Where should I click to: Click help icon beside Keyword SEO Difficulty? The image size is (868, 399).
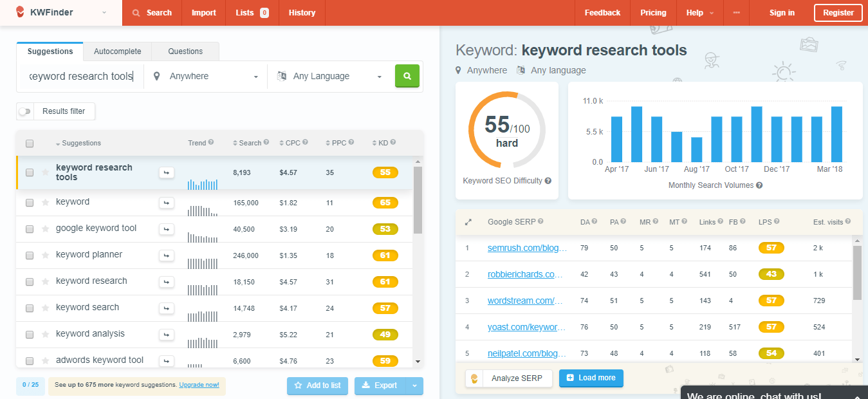548,181
